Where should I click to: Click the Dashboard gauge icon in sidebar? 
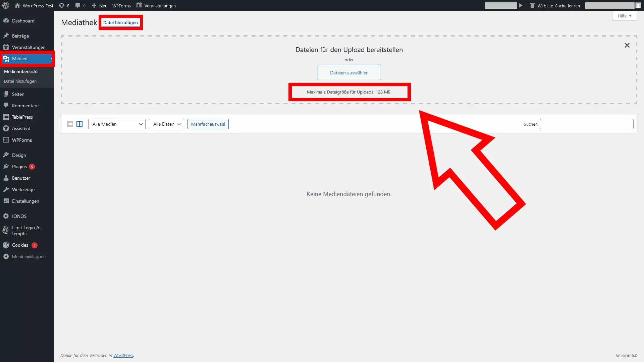click(x=6, y=21)
